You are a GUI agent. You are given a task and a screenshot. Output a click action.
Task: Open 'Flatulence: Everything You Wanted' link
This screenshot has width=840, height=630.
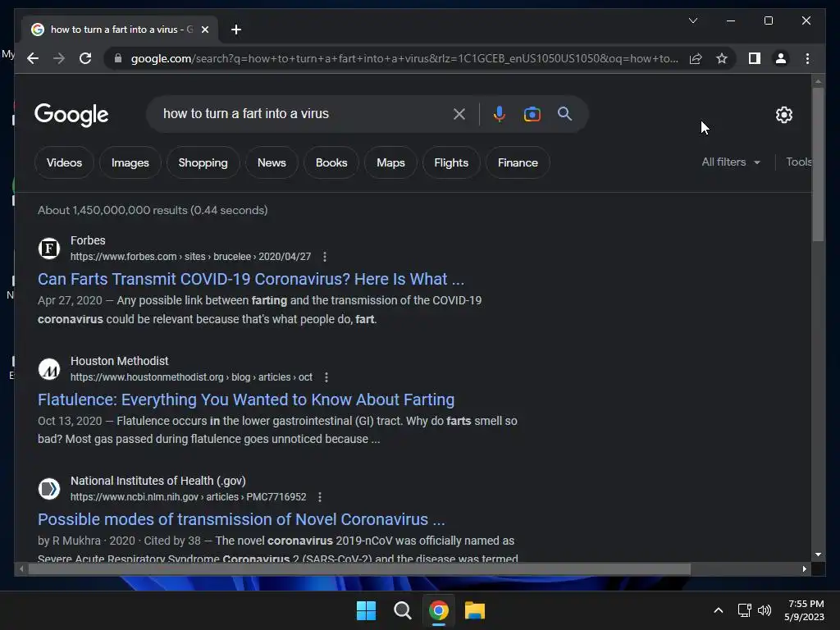click(x=246, y=399)
